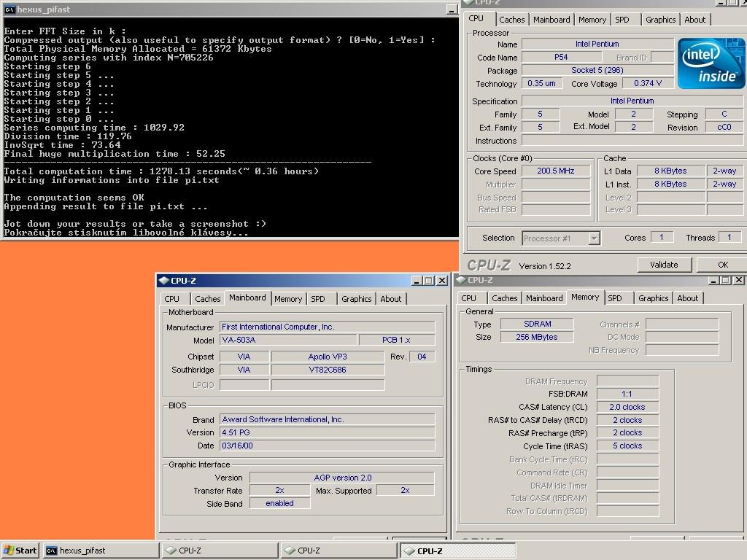Click the Socket 5 (296) package field
This screenshot has height=560, width=747.
(x=597, y=70)
